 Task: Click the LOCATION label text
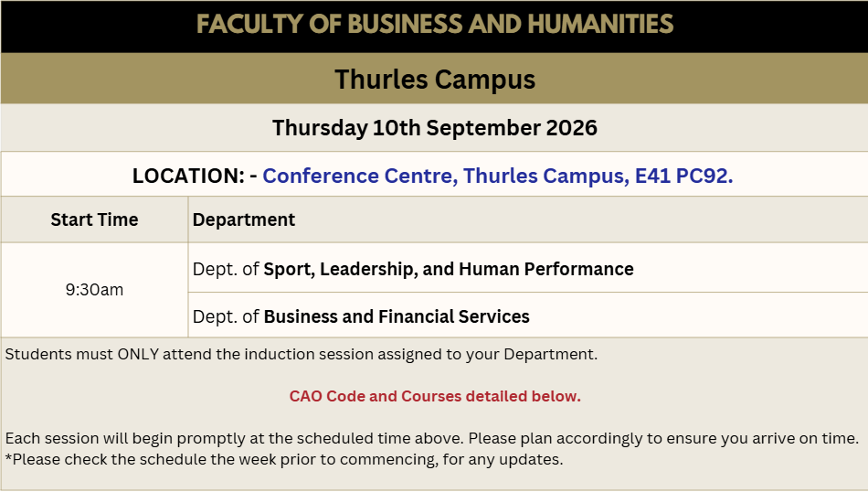[x=189, y=176]
